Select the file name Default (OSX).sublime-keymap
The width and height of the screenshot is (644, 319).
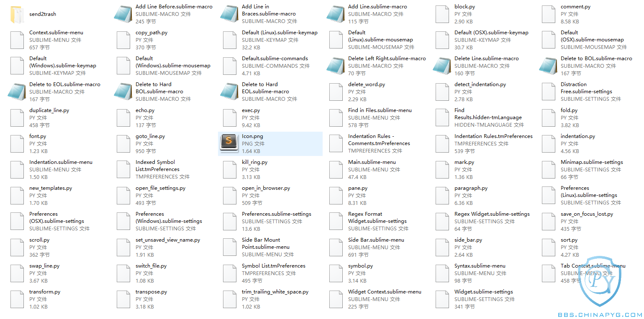coord(491,33)
